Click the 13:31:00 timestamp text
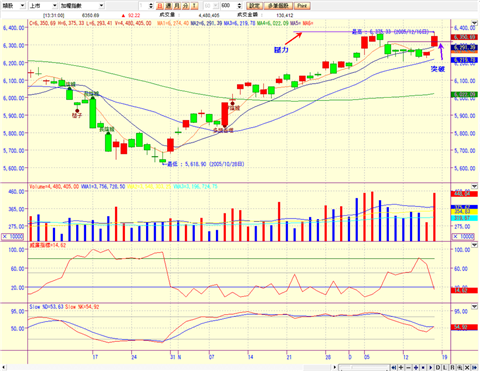The height and width of the screenshot is (371, 480). pos(54,15)
